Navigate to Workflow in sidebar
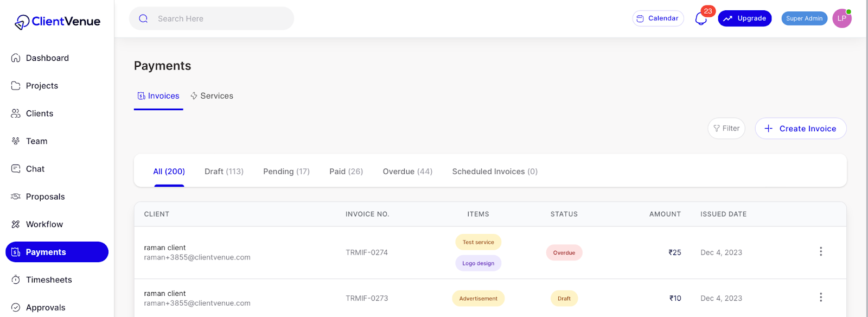 click(x=44, y=224)
